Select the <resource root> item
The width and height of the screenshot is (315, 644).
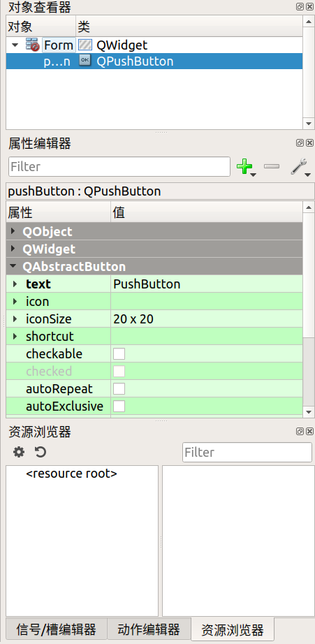click(71, 474)
